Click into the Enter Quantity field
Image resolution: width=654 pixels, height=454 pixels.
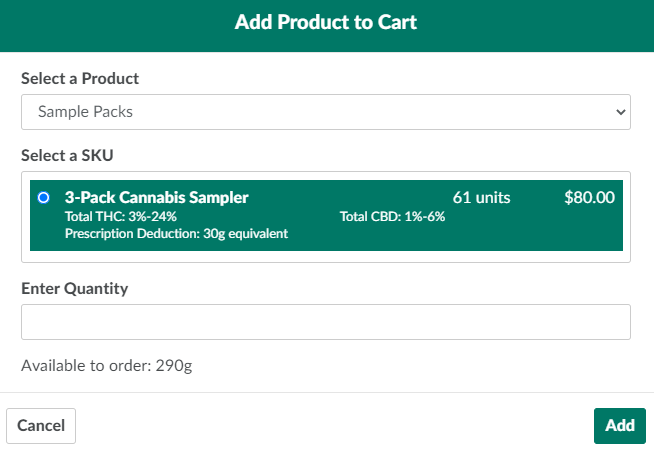tap(326, 322)
